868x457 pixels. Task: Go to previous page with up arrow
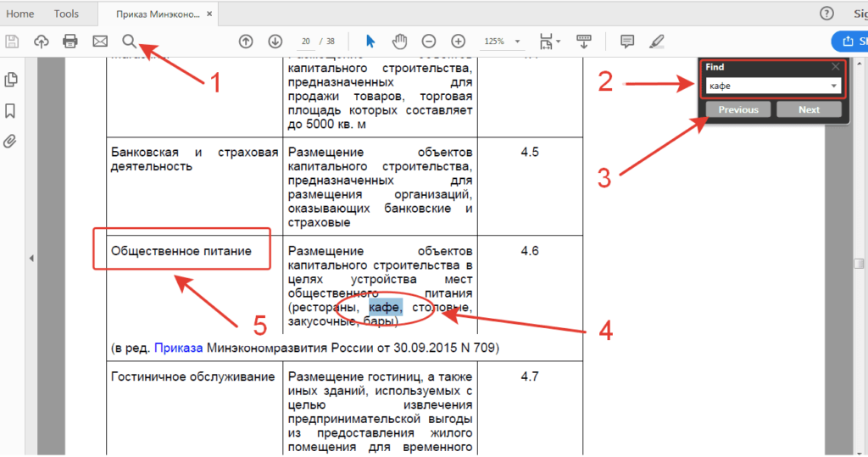(x=246, y=41)
